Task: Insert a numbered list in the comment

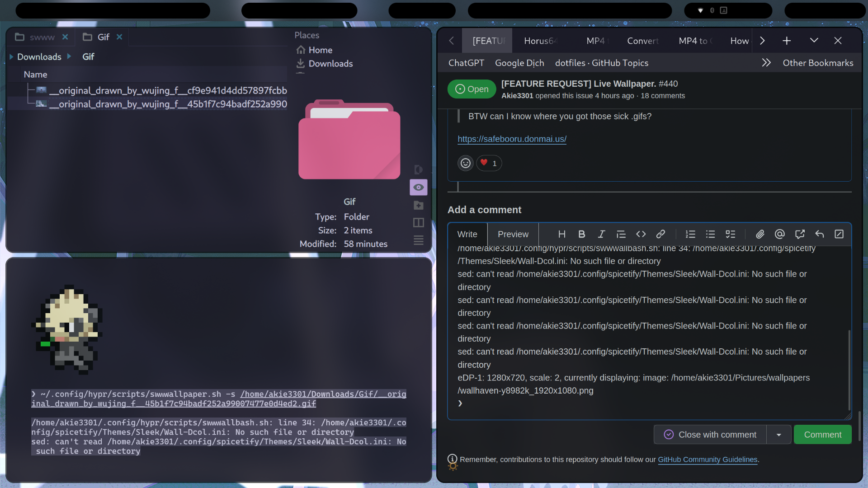Action: pos(690,234)
